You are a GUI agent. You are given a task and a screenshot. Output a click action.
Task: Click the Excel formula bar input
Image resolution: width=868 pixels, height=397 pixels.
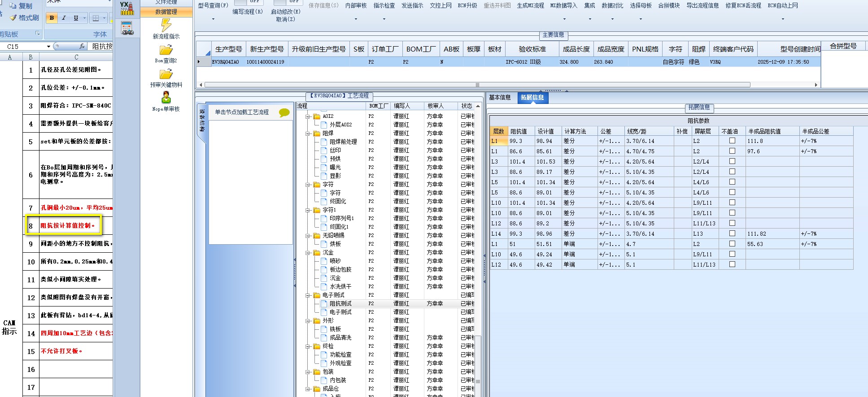coord(102,46)
